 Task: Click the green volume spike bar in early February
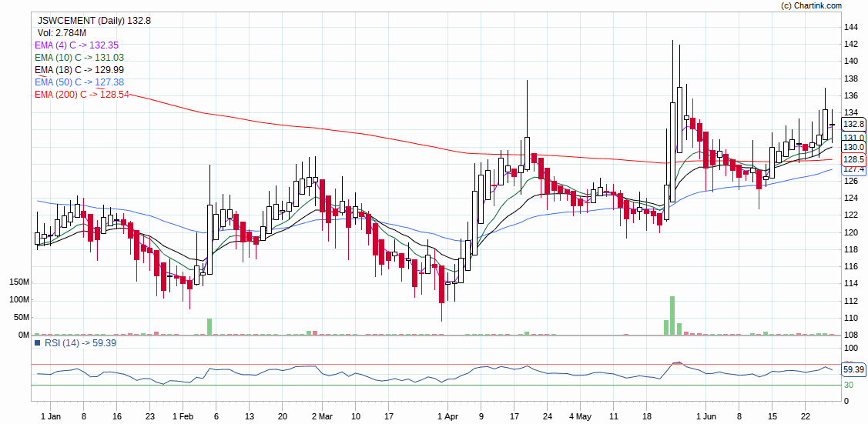209,327
